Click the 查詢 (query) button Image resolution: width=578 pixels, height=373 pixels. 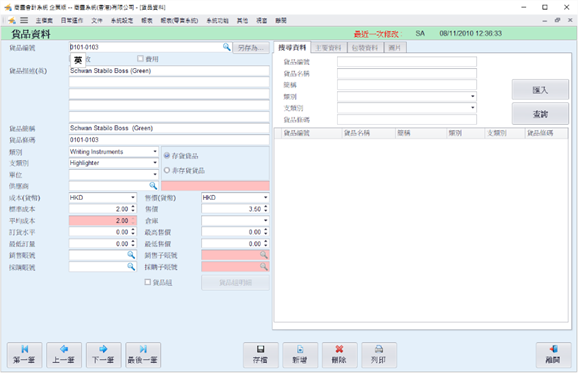coord(540,114)
